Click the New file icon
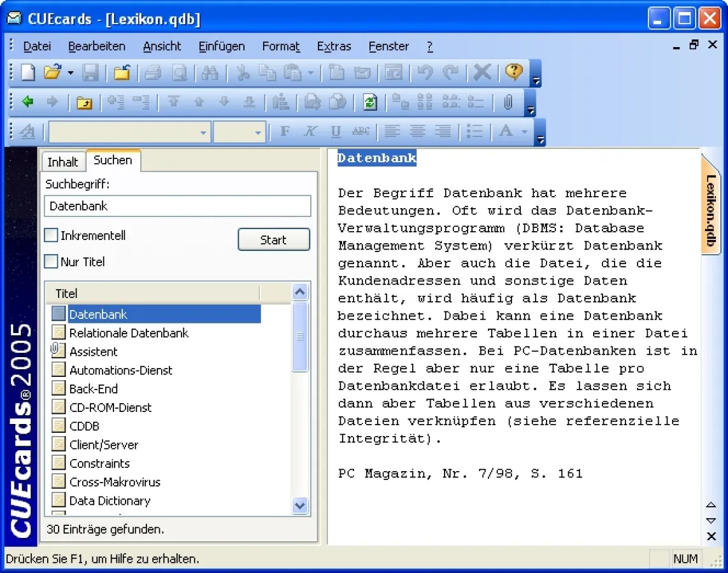728x573 pixels. (x=28, y=73)
